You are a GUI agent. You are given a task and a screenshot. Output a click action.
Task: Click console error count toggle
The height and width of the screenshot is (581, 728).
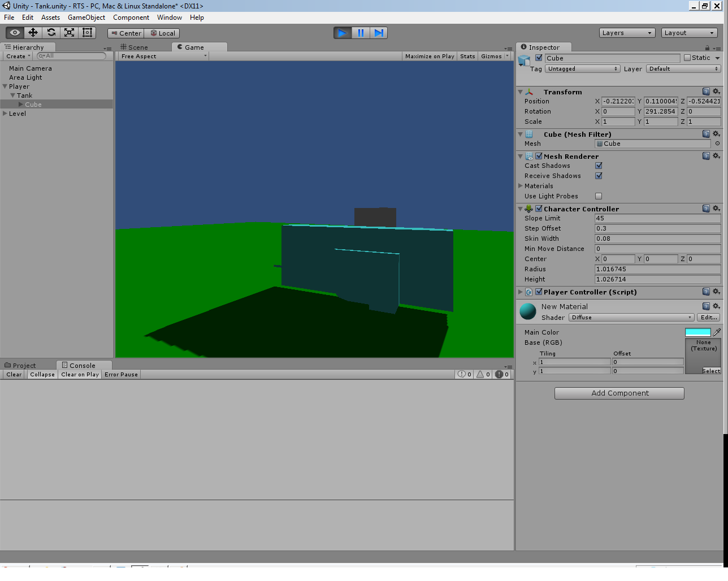[x=502, y=374]
